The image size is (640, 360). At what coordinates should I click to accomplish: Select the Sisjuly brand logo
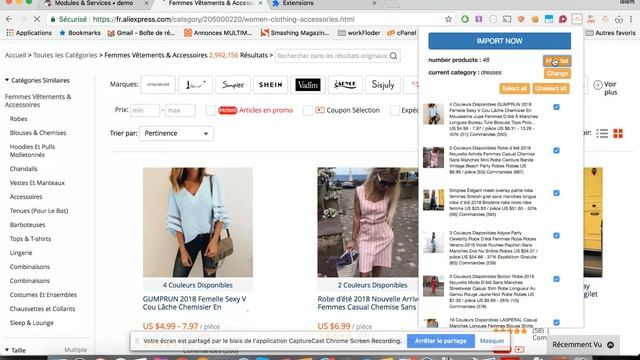(383, 85)
